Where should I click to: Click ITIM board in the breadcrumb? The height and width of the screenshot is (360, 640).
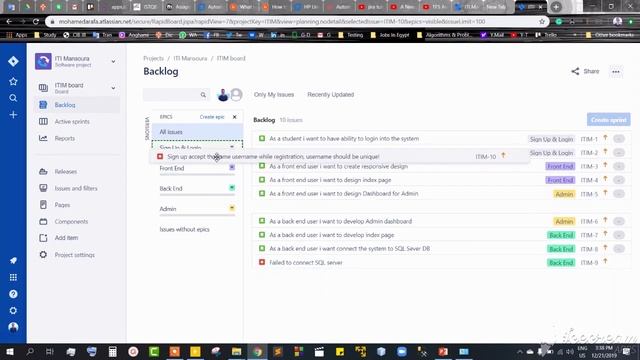231,58
